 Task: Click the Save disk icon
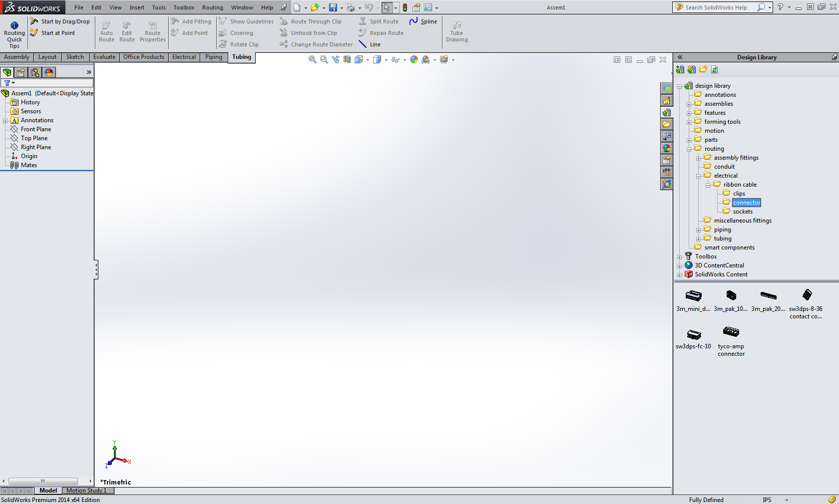point(333,7)
